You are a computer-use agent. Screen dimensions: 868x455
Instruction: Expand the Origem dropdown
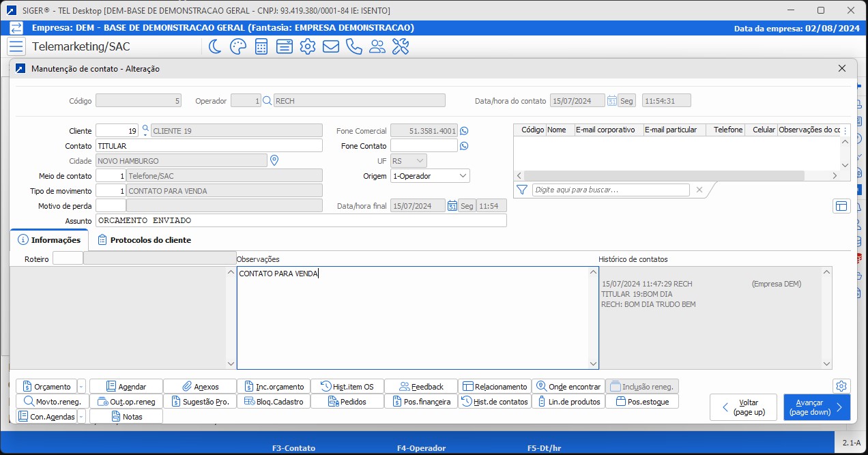pyautogui.click(x=463, y=176)
